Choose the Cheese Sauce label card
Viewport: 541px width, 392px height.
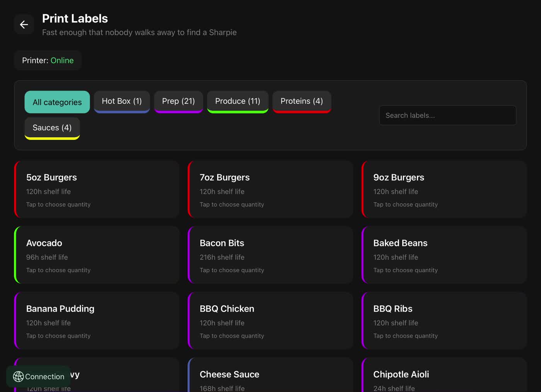click(x=270, y=375)
